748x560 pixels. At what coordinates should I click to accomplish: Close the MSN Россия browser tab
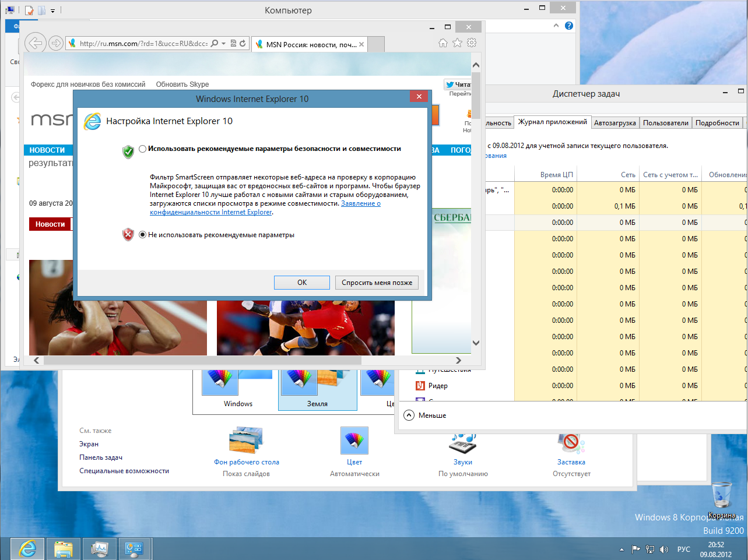pos(361,44)
